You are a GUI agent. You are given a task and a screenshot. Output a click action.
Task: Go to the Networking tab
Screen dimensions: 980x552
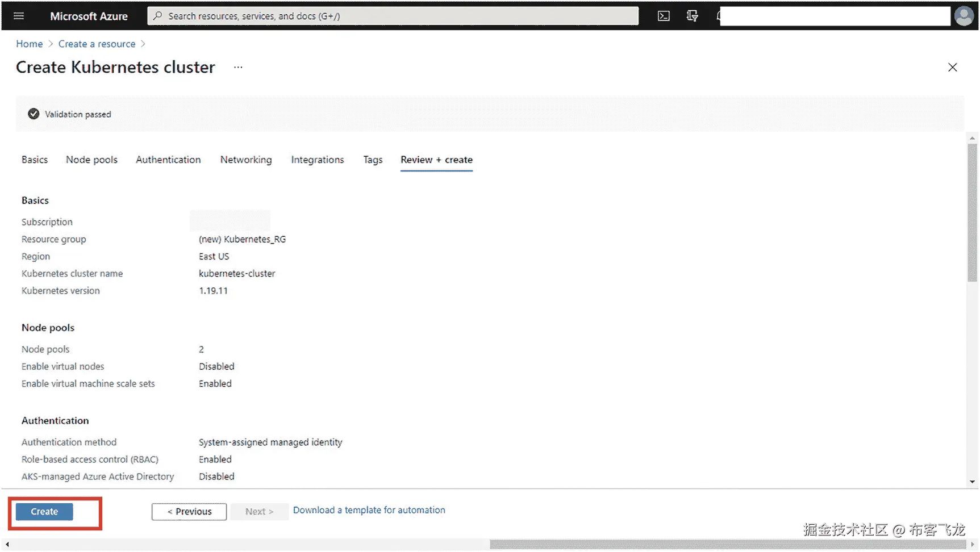point(246,160)
